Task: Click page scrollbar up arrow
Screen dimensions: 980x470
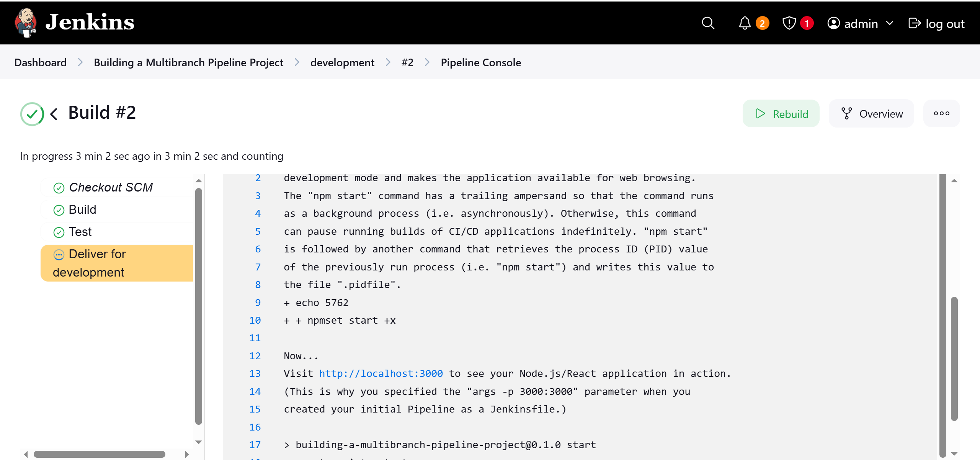Action: 954,181
